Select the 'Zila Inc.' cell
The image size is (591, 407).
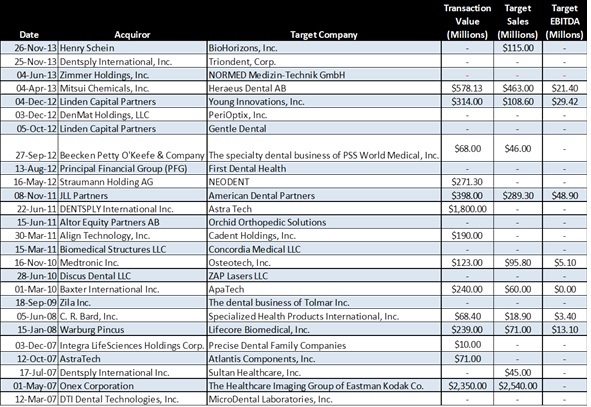133,303
